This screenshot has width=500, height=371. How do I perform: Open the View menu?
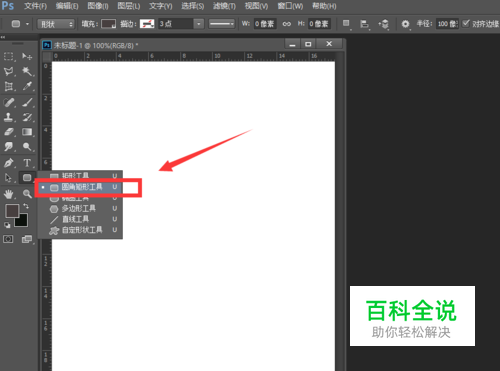[x=256, y=6]
